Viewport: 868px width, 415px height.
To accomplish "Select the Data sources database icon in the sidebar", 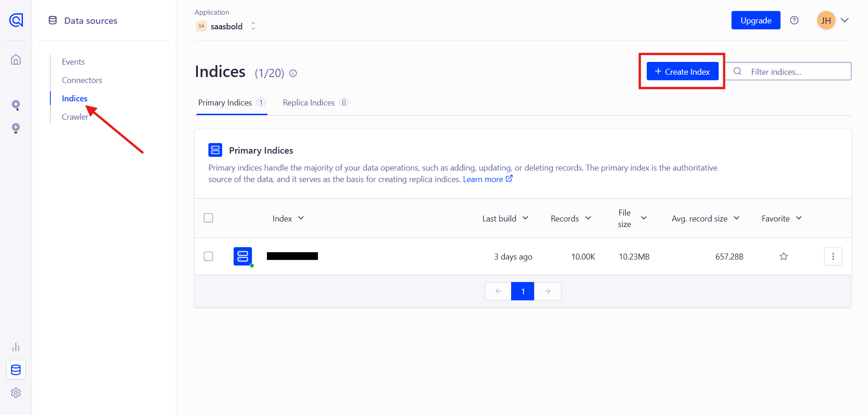I will (16, 370).
